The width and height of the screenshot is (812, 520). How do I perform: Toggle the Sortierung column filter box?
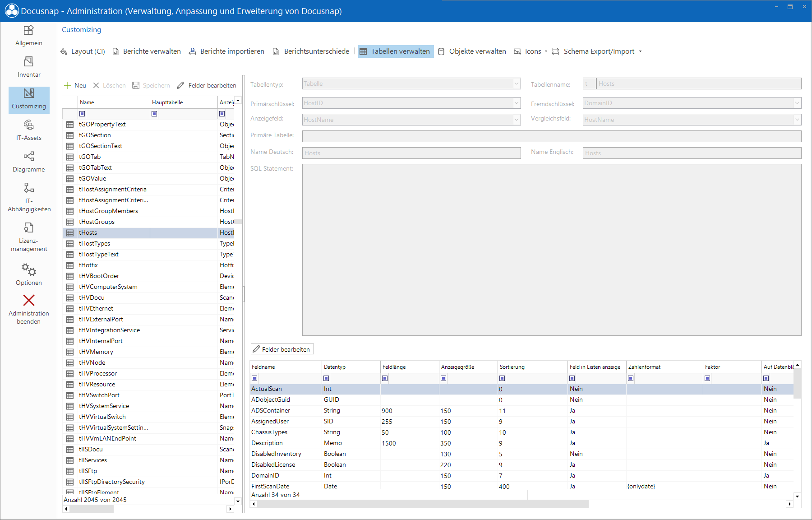tap(502, 378)
